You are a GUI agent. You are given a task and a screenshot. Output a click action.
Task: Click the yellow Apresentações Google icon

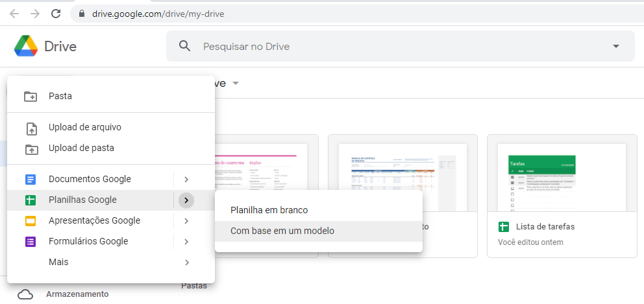31,221
